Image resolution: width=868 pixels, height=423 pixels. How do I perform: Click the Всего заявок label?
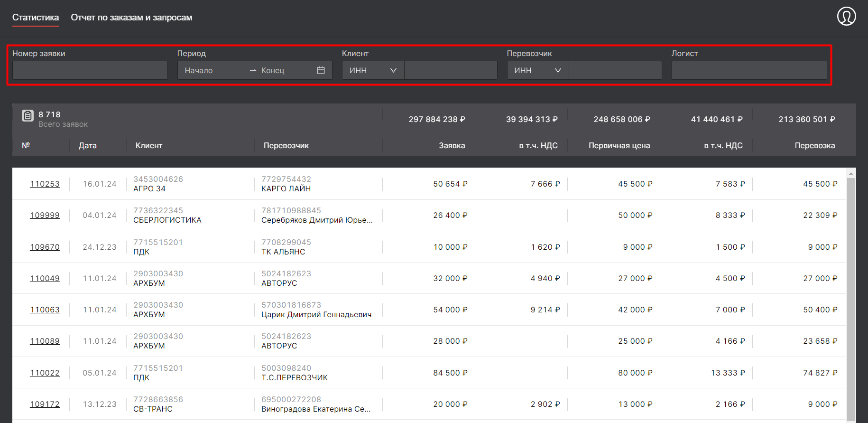pos(63,124)
